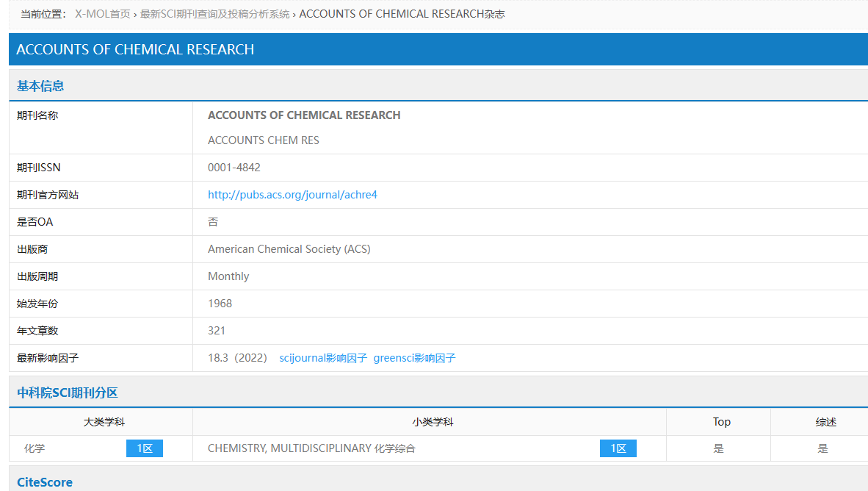Click the 1区 badge next to 化学
The height and width of the screenshot is (491, 868).
(x=145, y=448)
